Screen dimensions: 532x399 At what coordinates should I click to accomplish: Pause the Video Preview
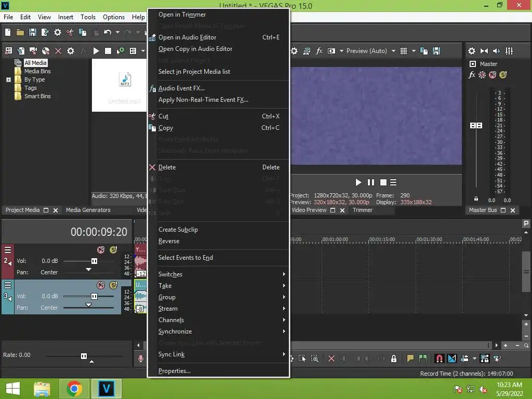[371, 182]
